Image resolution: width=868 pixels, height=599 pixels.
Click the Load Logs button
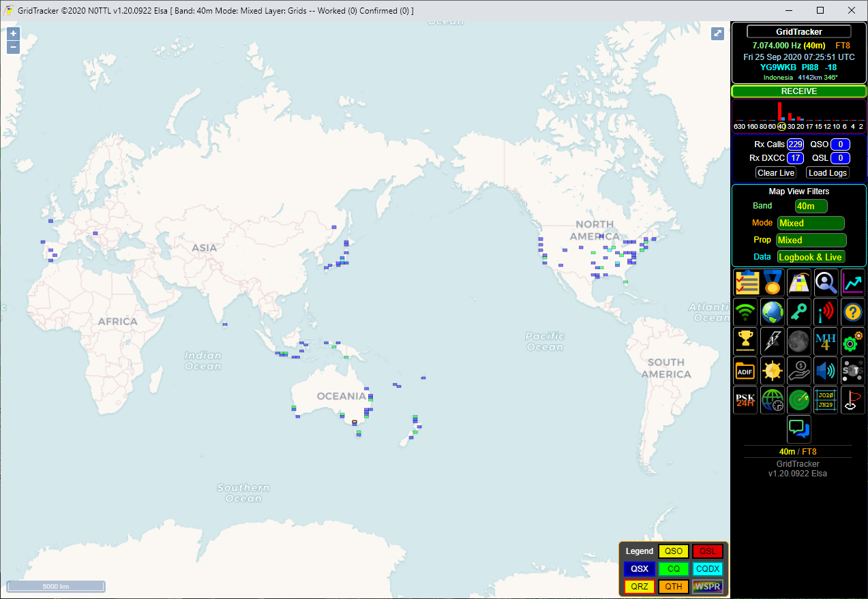(x=827, y=173)
